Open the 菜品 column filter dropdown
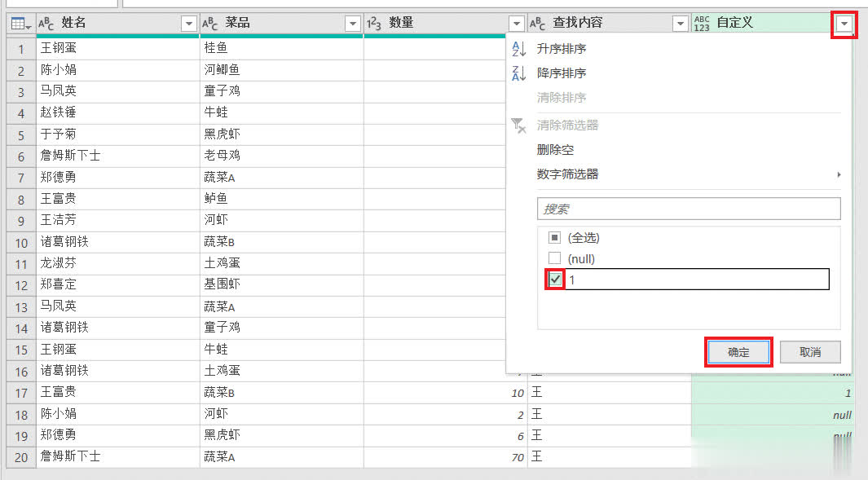Viewport: 868px width, 480px height. pyautogui.click(x=353, y=24)
